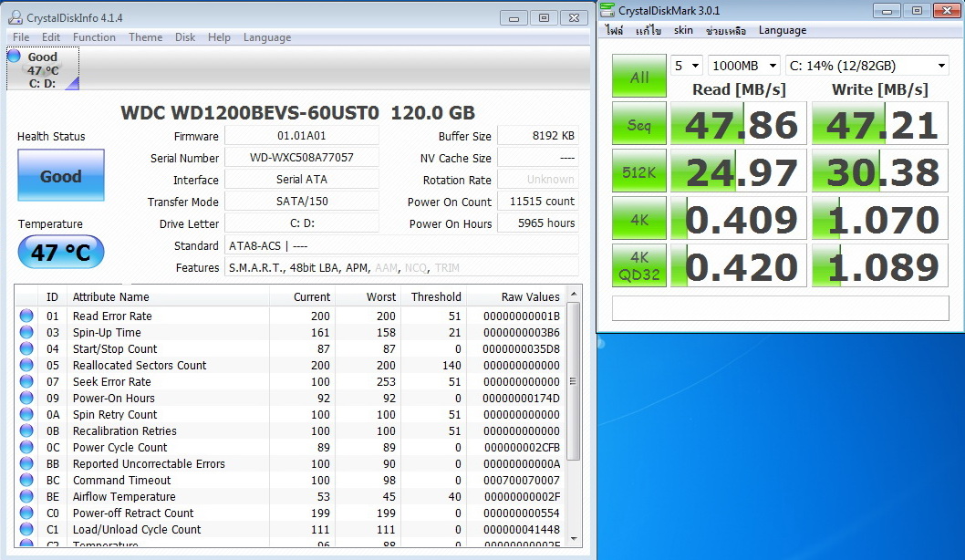The width and height of the screenshot is (965, 560).
Task: Click status orb for Power-off Retract Count
Action: pos(26,513)
